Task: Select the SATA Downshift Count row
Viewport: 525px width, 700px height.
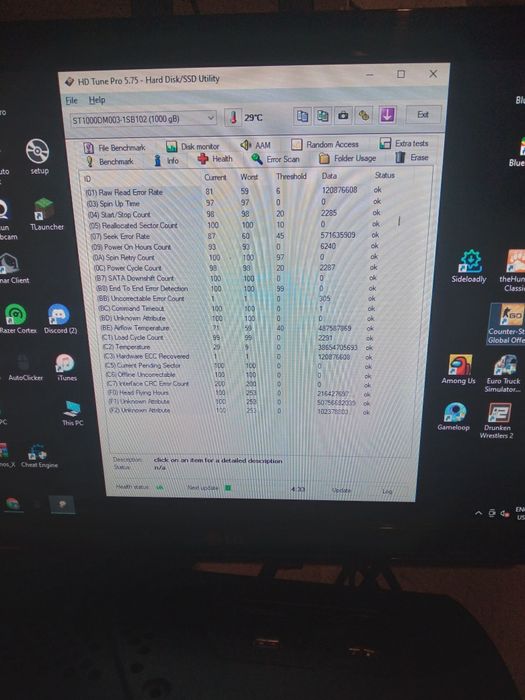Action: (x=236, y=278)
